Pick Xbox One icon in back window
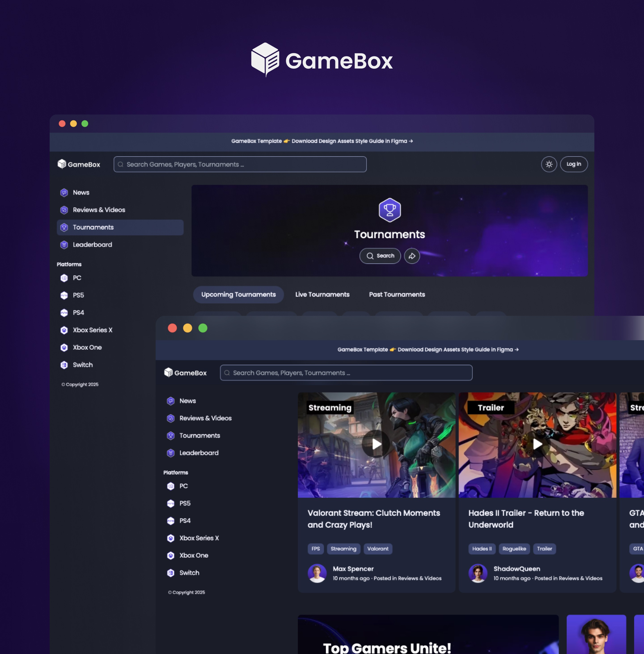This screenshot has height=654, width=644. 64,348
